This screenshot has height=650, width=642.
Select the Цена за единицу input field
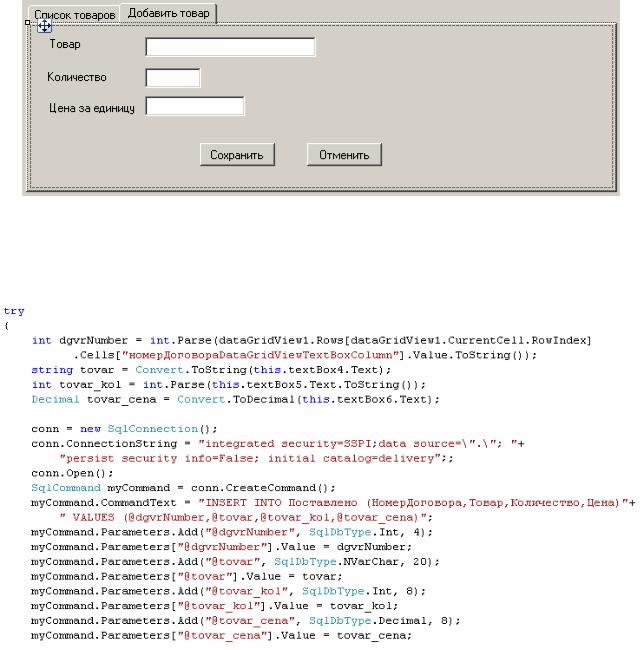(195, 106)
